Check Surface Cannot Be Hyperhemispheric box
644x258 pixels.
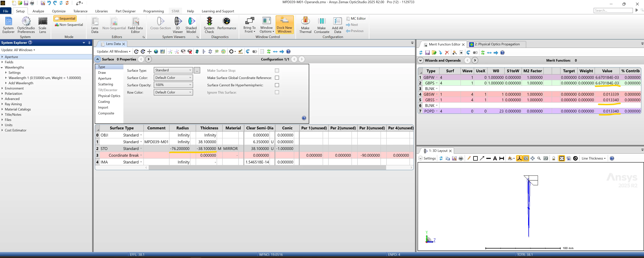277,85
